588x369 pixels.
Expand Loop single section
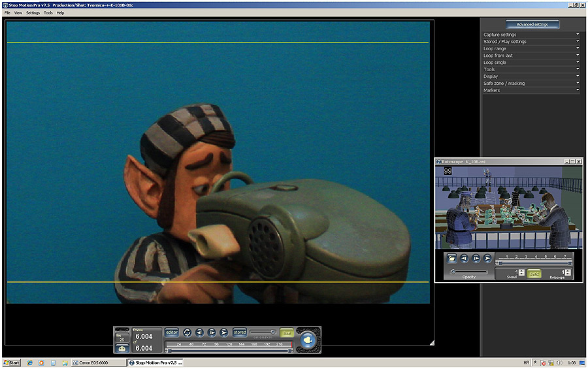pyautogui.click(x=531, y=63)
